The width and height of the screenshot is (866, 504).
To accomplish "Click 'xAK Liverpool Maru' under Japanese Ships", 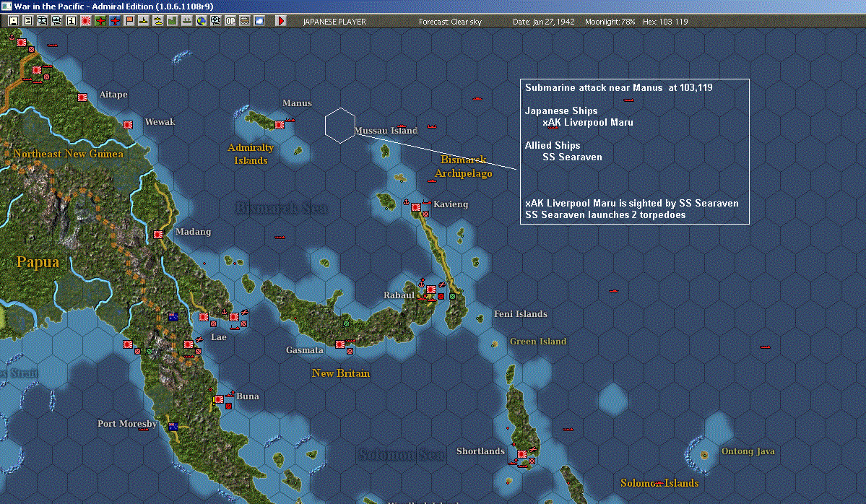I will (588, 122).
